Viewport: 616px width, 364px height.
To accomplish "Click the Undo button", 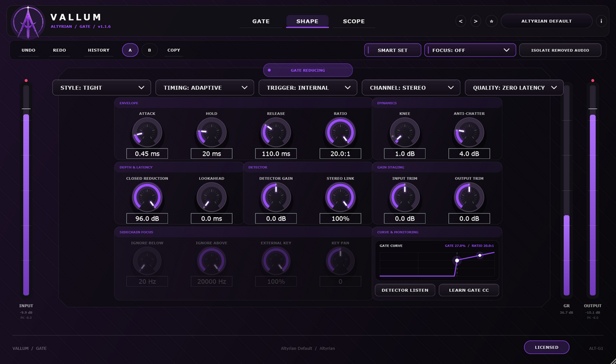I will [28, 51].
